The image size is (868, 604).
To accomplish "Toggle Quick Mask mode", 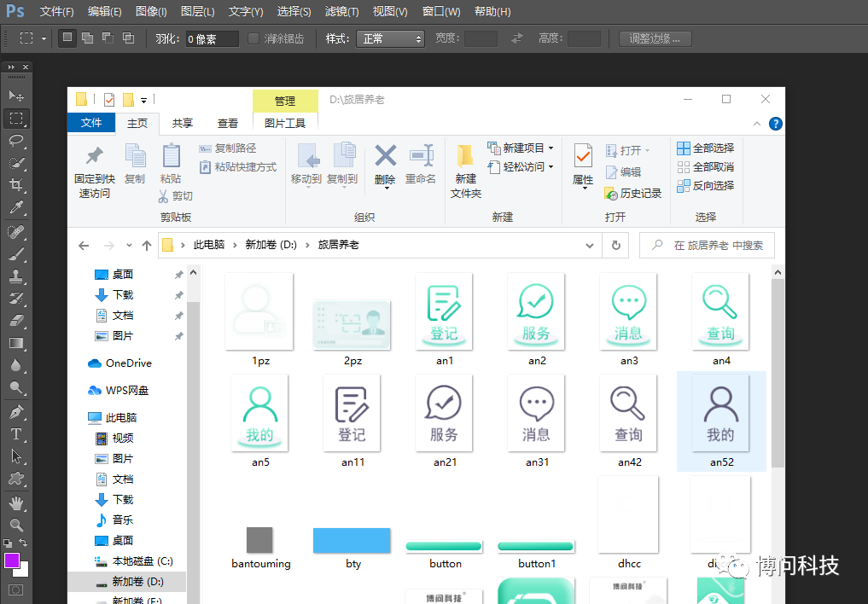I will (16, 589).
